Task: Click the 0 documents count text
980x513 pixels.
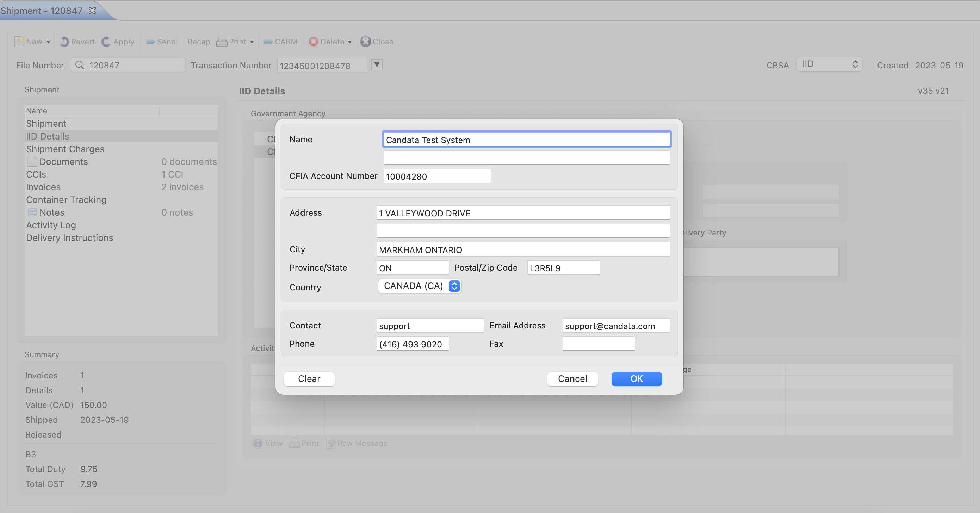Action: (x=189, y=161)
